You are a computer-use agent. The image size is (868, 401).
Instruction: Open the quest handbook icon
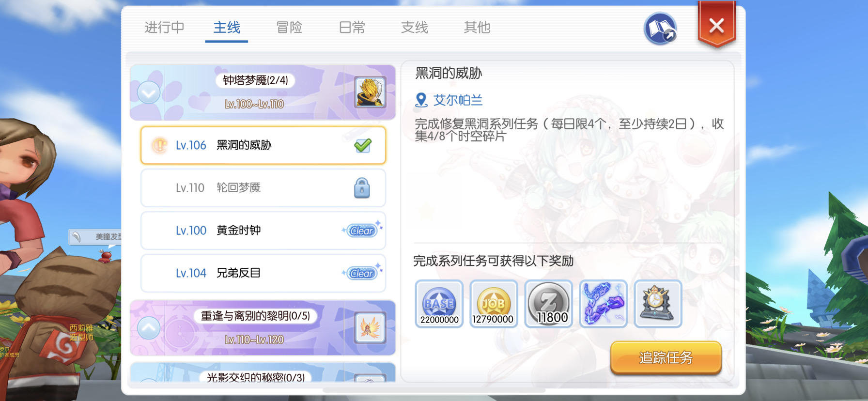pos(660,29)
